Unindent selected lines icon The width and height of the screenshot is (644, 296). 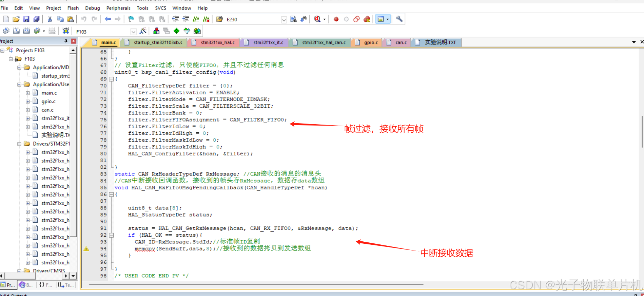click(x=186, y=19)
